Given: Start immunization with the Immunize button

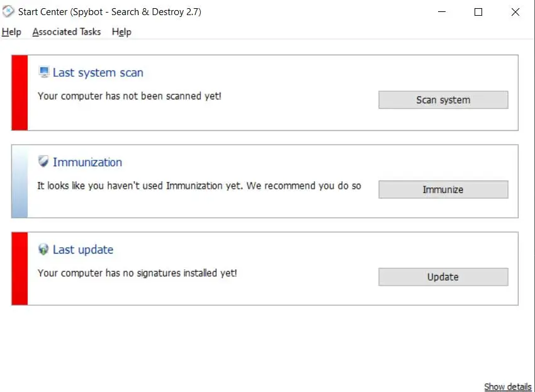Looking at the screenshot, I should 442,189.
